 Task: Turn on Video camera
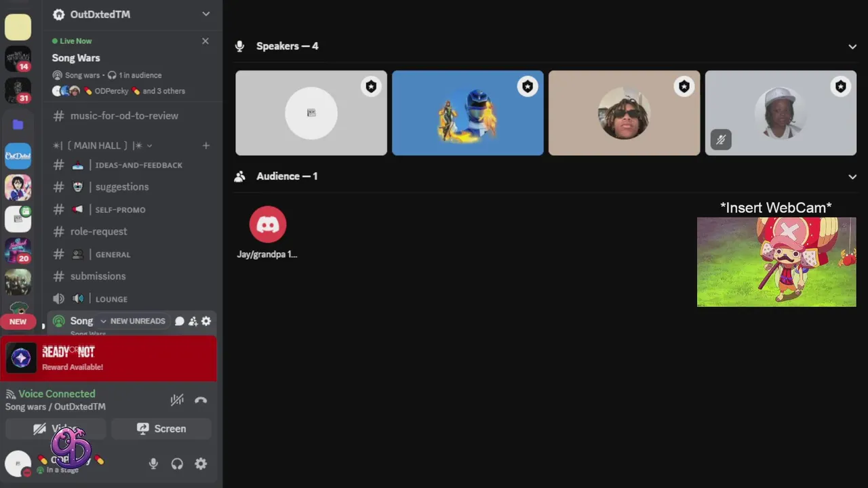pos(56,429)
